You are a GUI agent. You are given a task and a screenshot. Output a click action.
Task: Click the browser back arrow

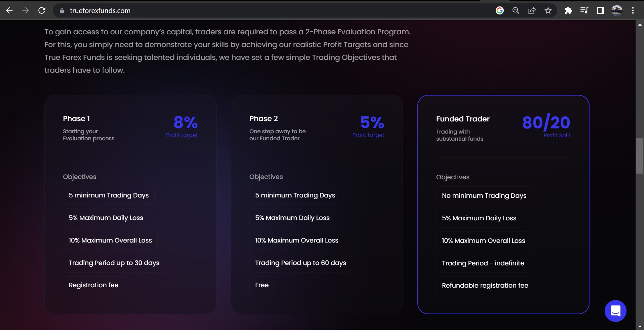pyautogui.click(x=9, y=10)
